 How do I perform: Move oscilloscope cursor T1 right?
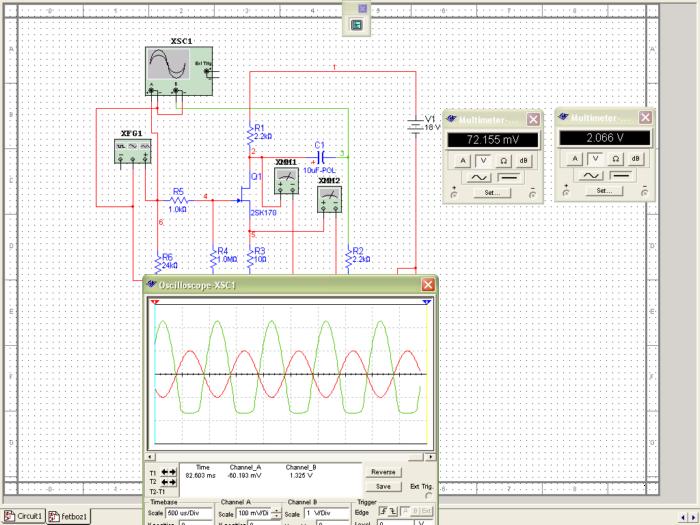pyautogui.click(x=172, y=472)
